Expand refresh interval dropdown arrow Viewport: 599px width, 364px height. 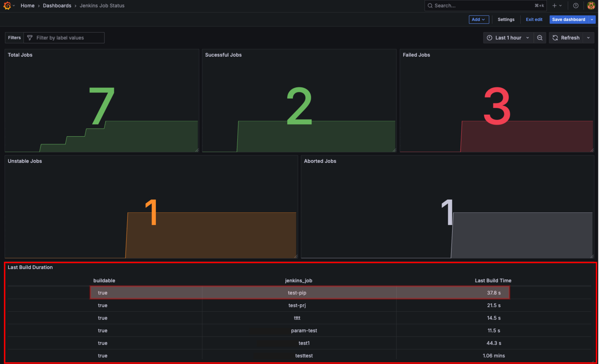[588, 37]
